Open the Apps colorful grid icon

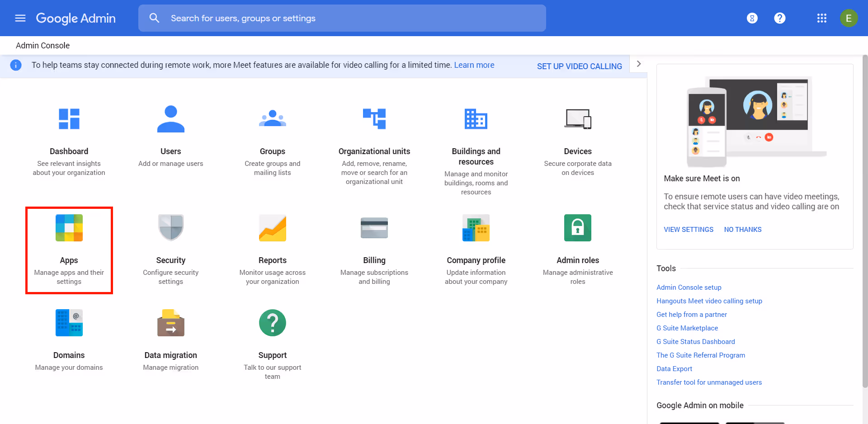click(x=69, y=228)
